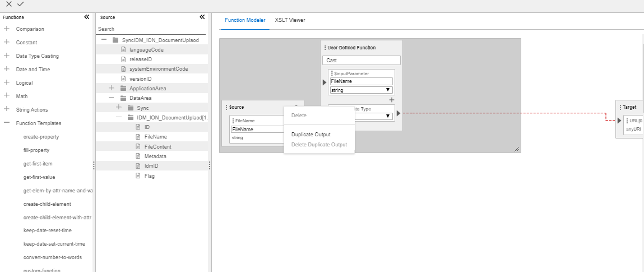Click the FileContent document icon
The height and width of the screenshot is (272, 644).
click(x=138, y=147)
